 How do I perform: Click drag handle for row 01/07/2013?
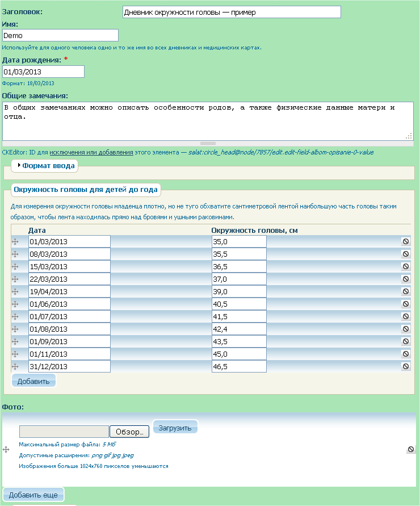click(15, 316)
